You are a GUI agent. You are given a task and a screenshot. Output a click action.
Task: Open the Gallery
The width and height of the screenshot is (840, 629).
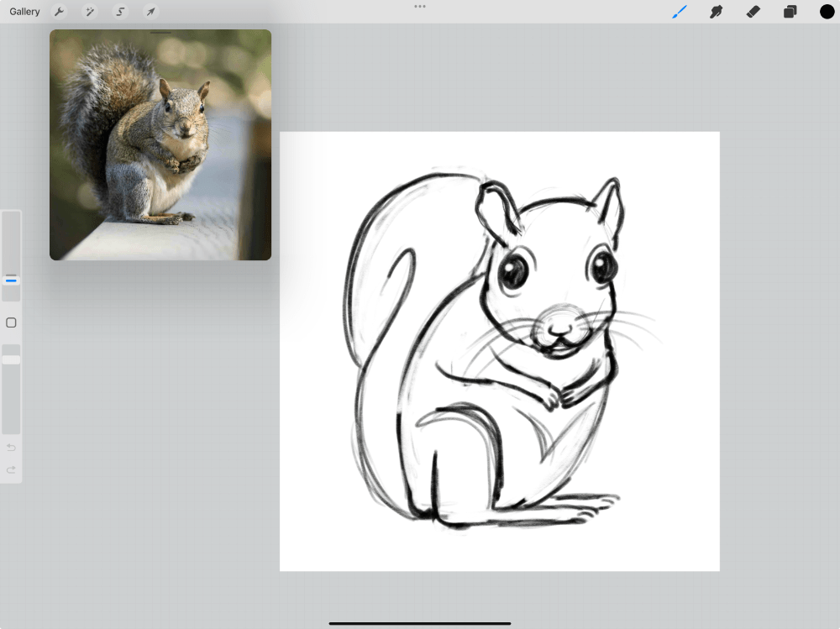(x=24, y=12)
